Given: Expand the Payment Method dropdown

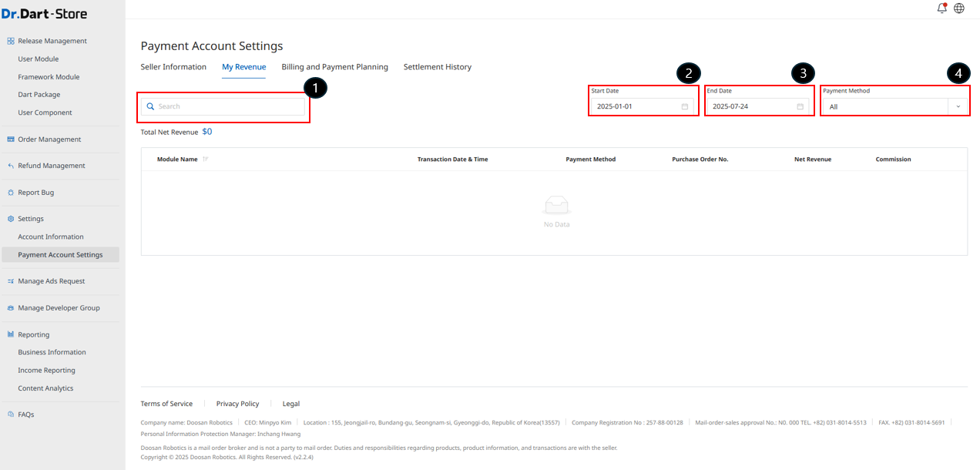Looking at the screenshot, I should [x=958, y=106].
